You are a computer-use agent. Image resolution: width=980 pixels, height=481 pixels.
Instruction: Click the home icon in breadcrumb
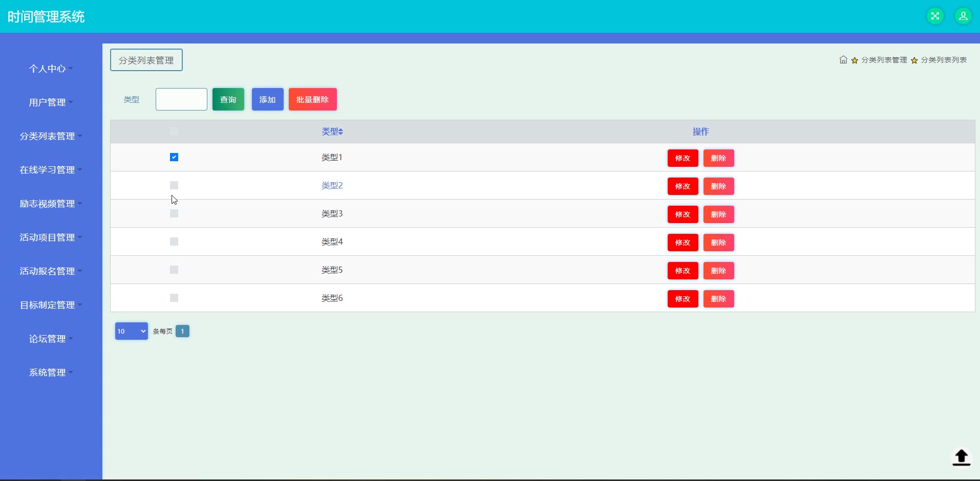843,60
